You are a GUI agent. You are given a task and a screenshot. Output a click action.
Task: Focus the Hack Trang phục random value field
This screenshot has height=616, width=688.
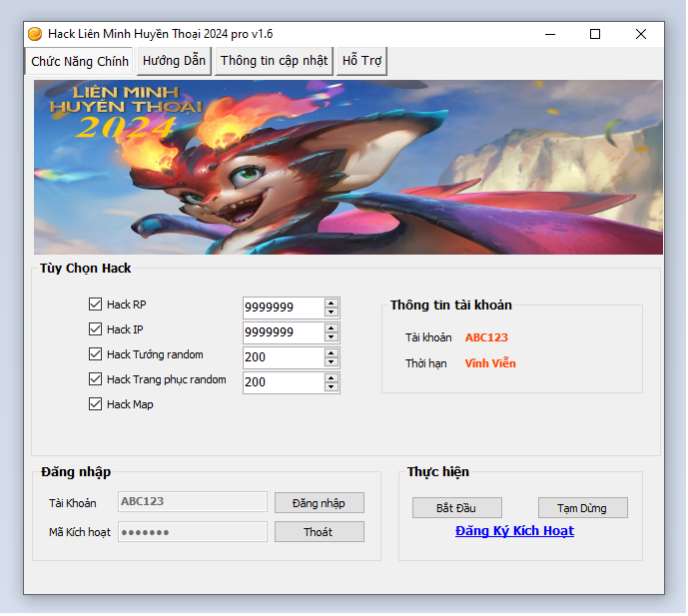pyautogui.click(x=284, y=382)
